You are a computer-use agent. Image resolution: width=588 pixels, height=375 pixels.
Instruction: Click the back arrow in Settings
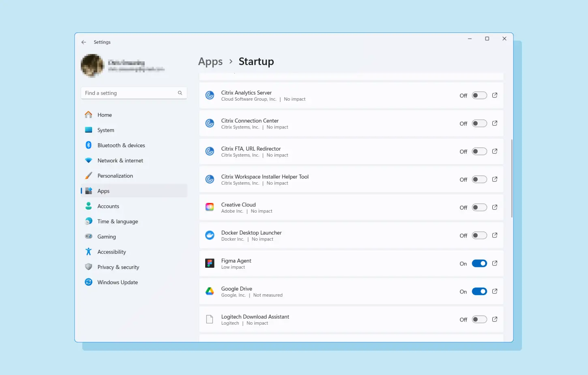click(x=84, y=42)
